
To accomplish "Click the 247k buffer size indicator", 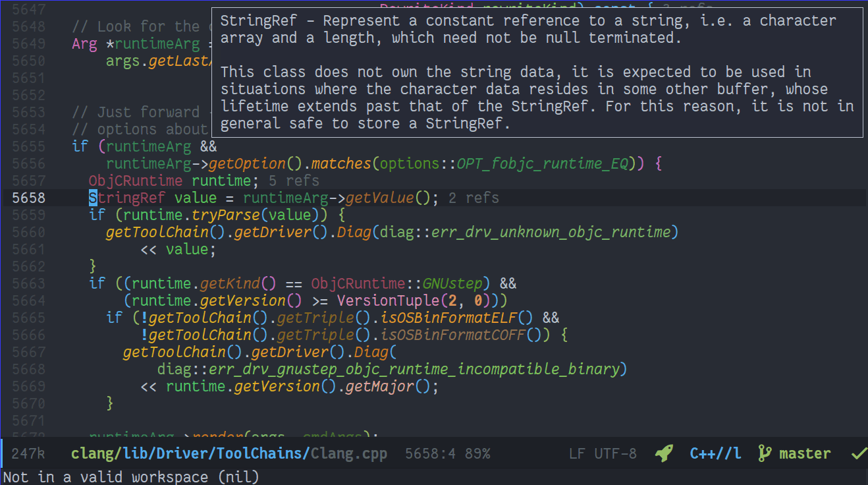I will [x=28, y=453].
